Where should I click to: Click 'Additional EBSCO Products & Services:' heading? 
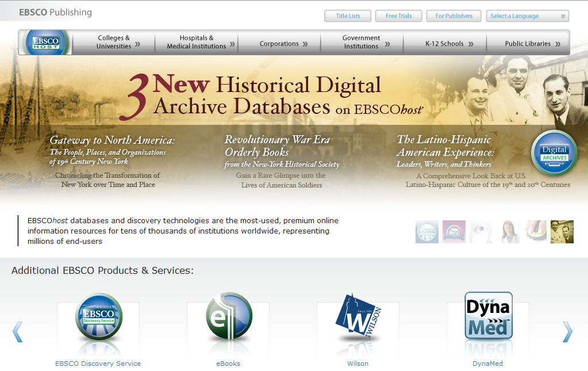pyautogui.click(x=102, y=270)
